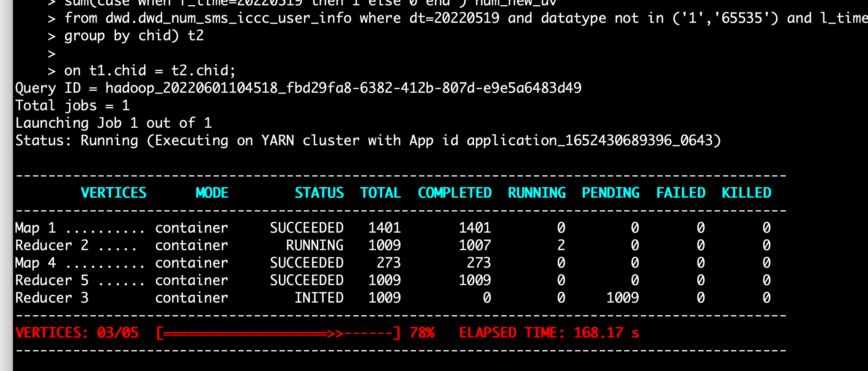
Task: Click the STATUS column header
Action: (x=320, y=193)
